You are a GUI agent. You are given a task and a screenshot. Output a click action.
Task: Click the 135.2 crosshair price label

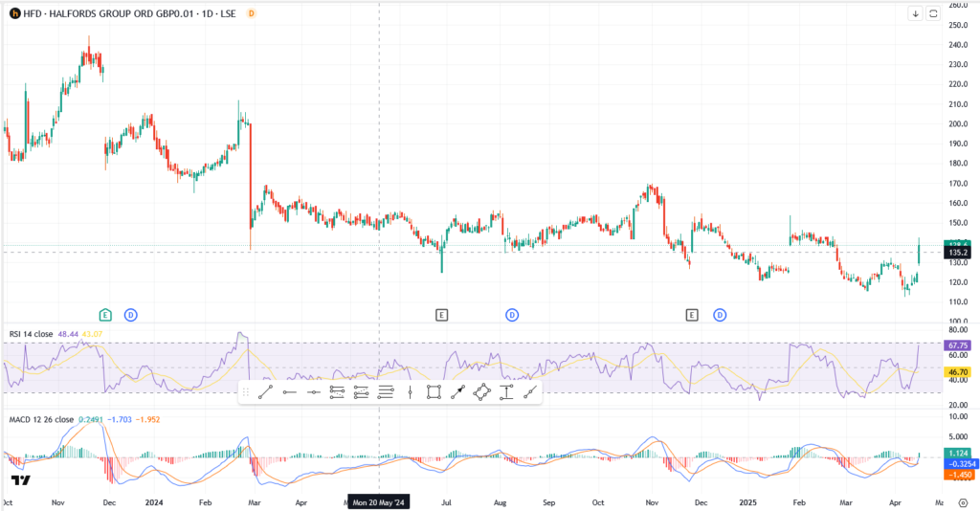pyautogui.click(x=958, y=253)
